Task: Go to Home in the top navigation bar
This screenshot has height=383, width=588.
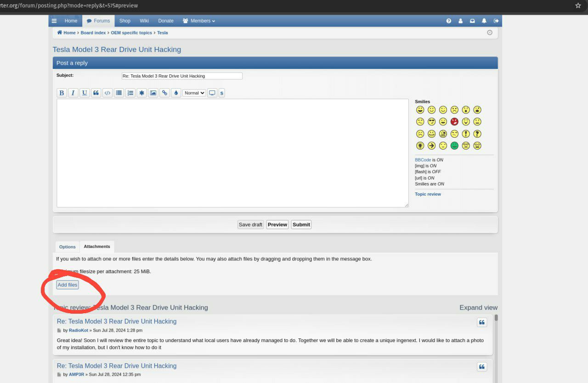Action: tap(71, 21)
